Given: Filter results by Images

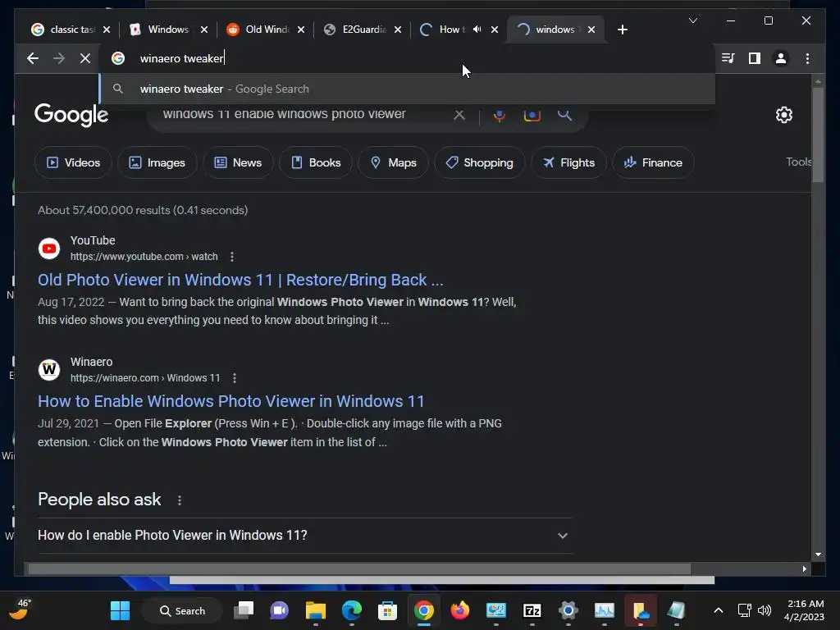Looking at the screenshot, I should coord(157,162).
